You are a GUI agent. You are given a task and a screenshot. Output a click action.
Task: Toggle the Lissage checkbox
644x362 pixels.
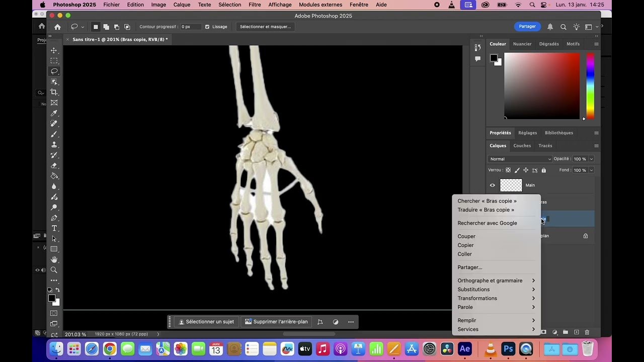point(207,27)
